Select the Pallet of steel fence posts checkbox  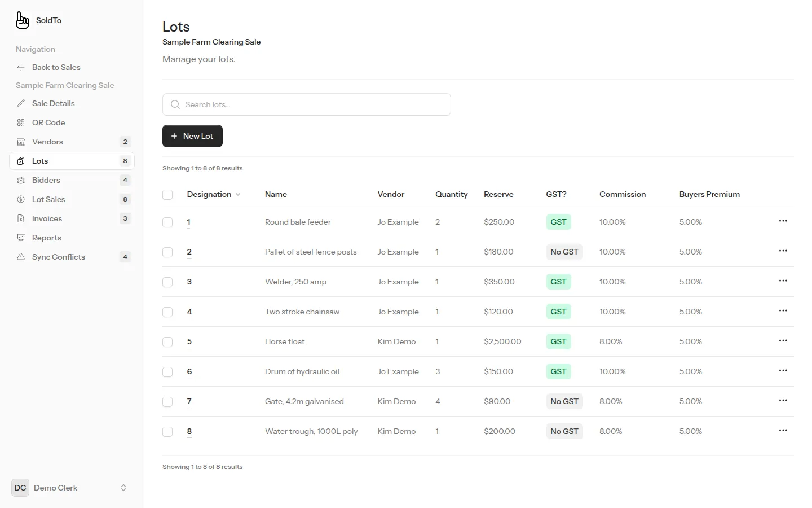167,252
